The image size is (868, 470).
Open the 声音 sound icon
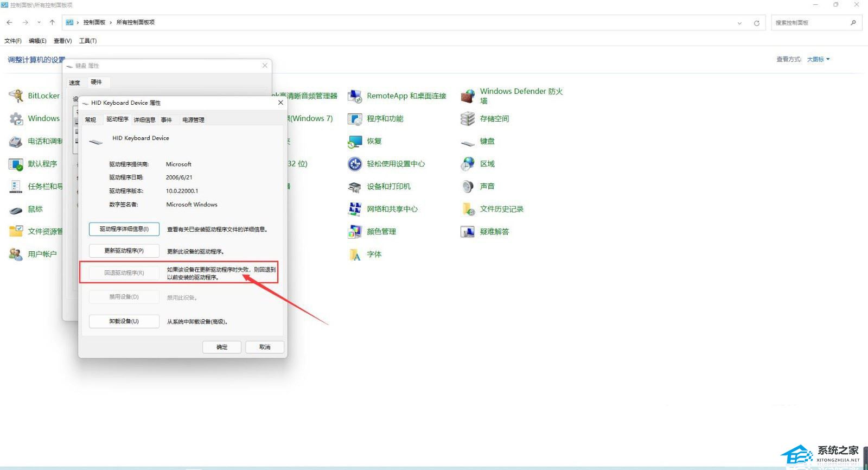(468, 187)
